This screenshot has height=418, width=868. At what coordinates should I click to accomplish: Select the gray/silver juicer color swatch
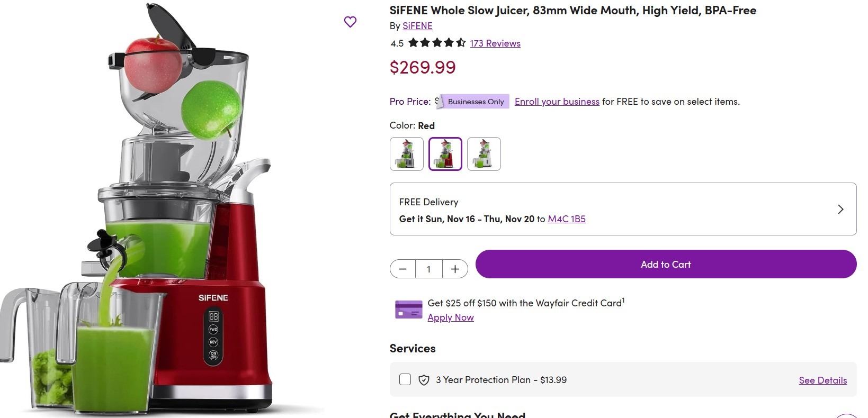pos(407,154)
